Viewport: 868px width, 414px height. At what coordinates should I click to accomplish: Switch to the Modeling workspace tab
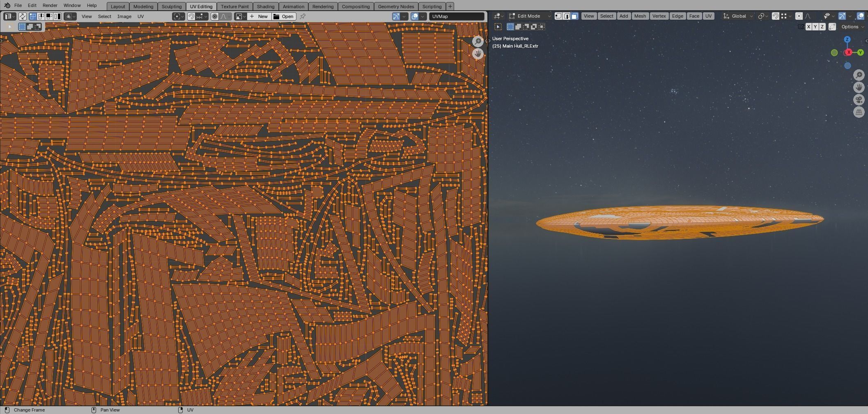pos(143,7)
